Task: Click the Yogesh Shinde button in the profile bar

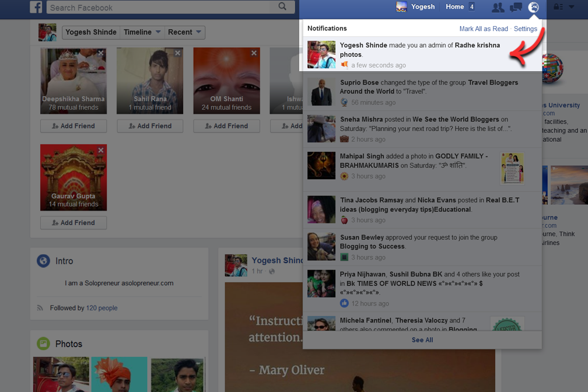Action: tap(91, 32)
